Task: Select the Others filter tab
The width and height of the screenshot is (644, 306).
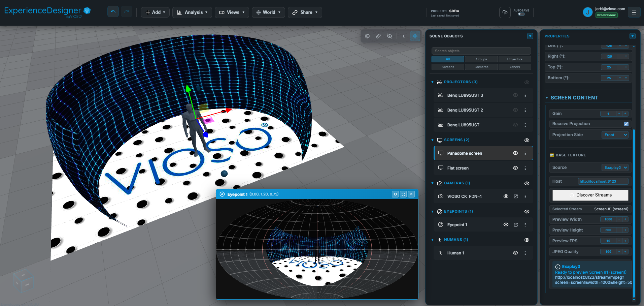Action: click(515, 67)
